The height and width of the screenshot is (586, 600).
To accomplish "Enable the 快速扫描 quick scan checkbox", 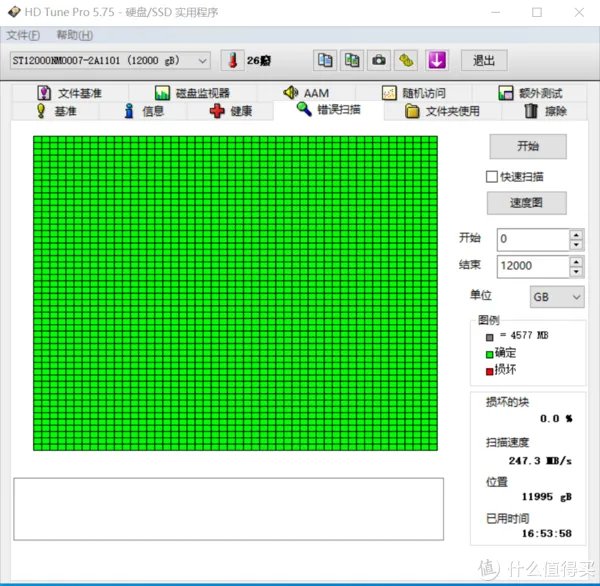I will pyautogui.click(x=491, y=177).
